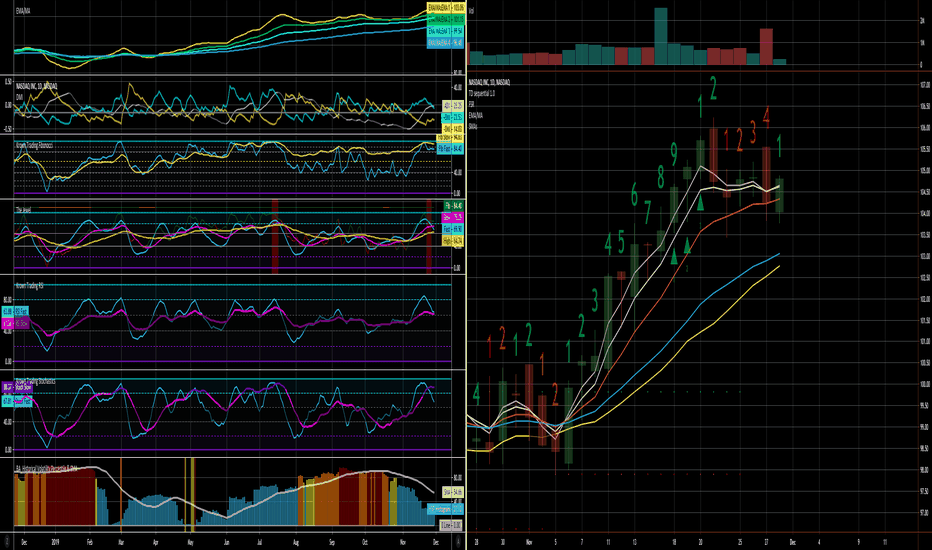Select the Krown Trading Fibonacci indicator label
Screen dimensions: 932x550
[34, 145]
